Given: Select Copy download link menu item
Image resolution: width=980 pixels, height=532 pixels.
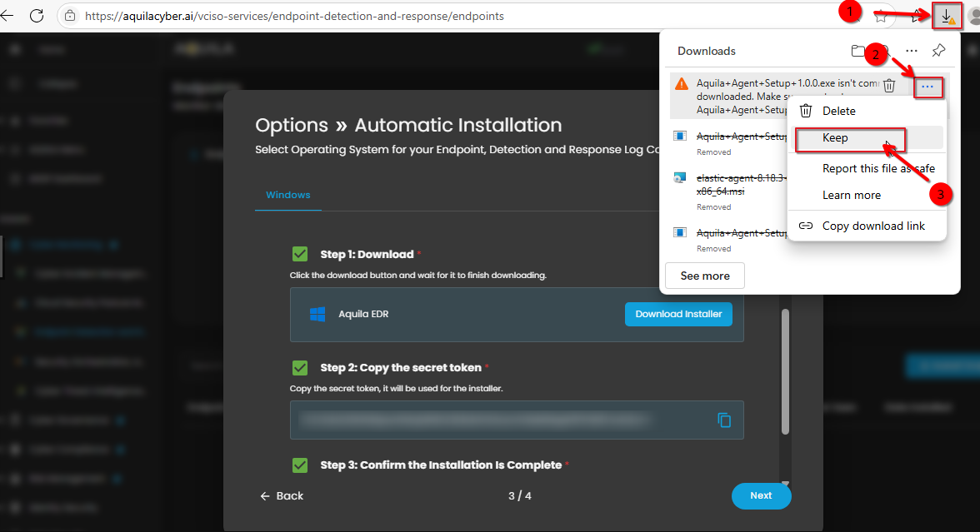Looking at the screenshot, I should pyautogui.click(x=872, y=226).
